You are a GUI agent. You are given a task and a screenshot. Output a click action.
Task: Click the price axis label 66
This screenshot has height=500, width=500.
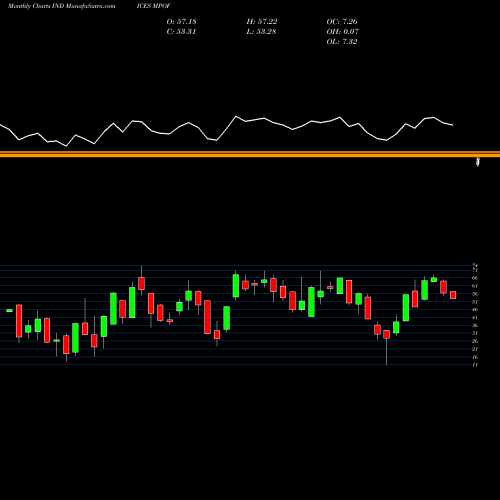click(x=475, y=278)
